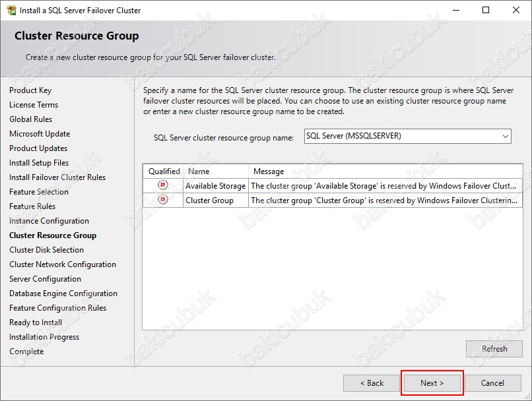Go to Instance Configuration step
This screenshot has width=532, height=401.
tap(49, 221)
